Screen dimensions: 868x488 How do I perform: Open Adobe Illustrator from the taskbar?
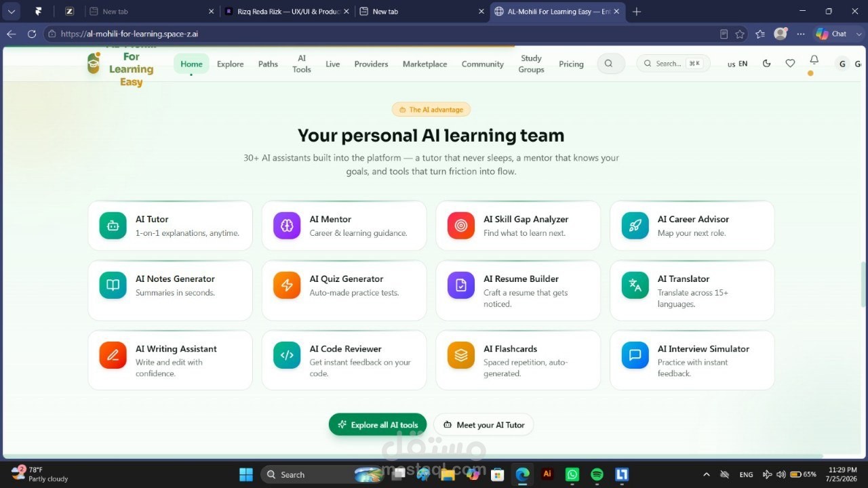(x=547, y=474)
